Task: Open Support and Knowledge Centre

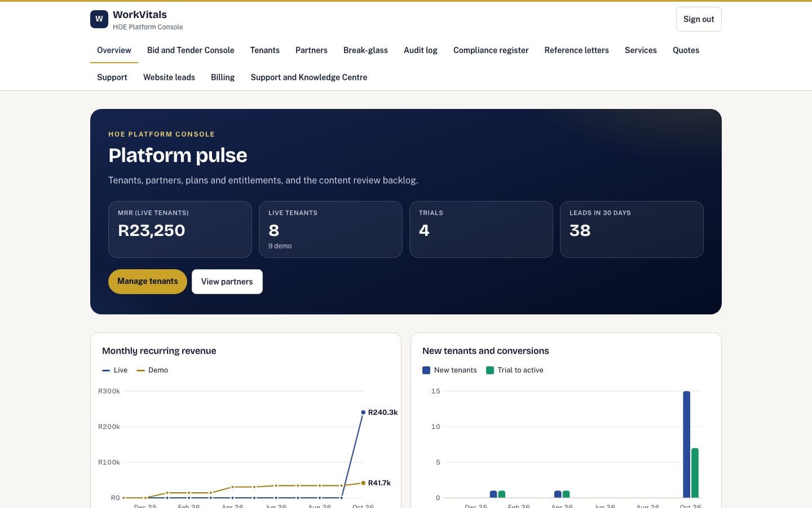Action: [309, 77]
